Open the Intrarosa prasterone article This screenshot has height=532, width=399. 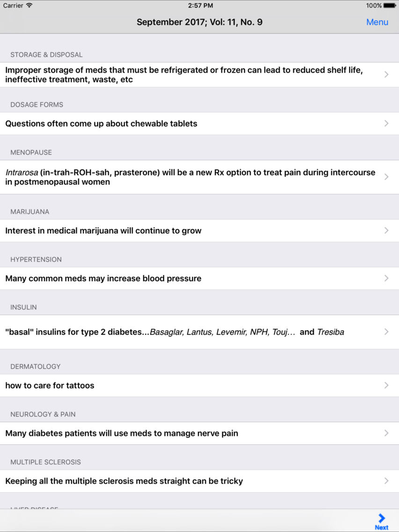(x=187, y=177)
